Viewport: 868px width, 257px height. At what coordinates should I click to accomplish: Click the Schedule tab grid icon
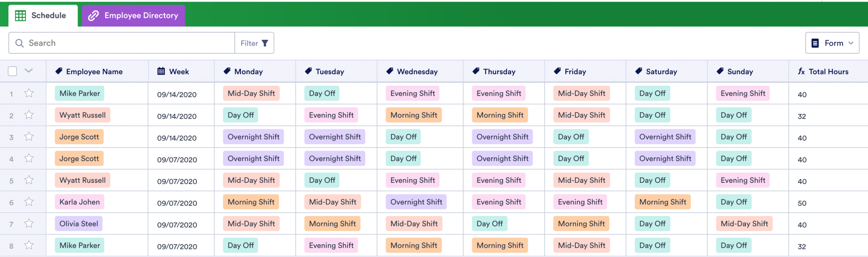[x=20, y=16]
